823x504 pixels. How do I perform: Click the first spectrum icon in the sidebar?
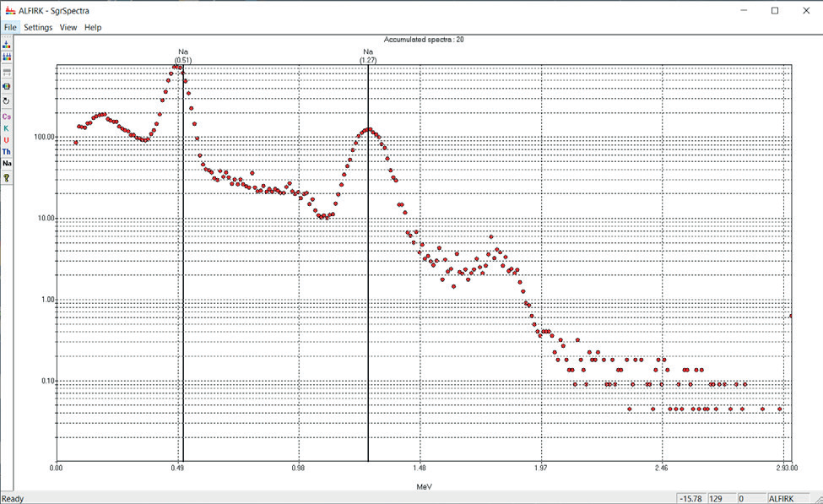7,43
